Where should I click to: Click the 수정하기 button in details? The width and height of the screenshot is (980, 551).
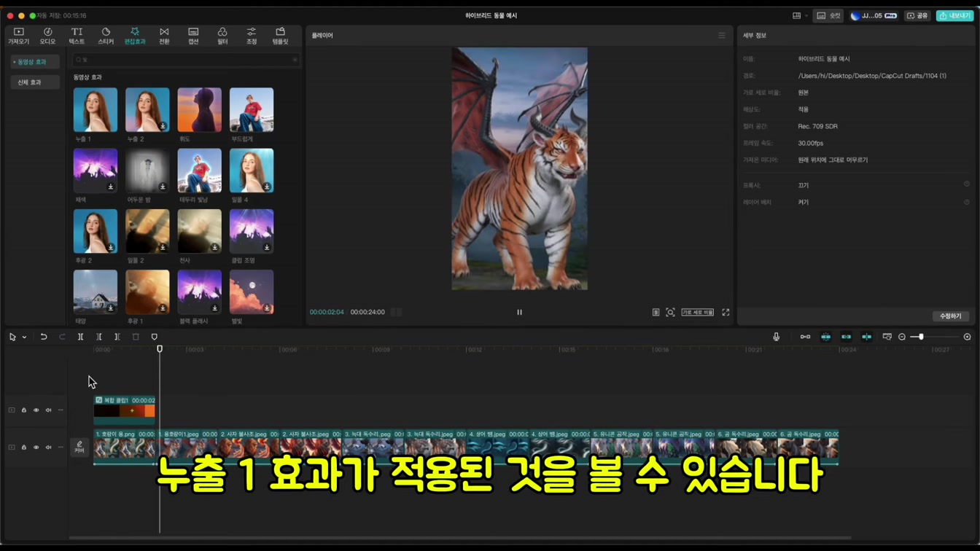click(x=950, y=316)
